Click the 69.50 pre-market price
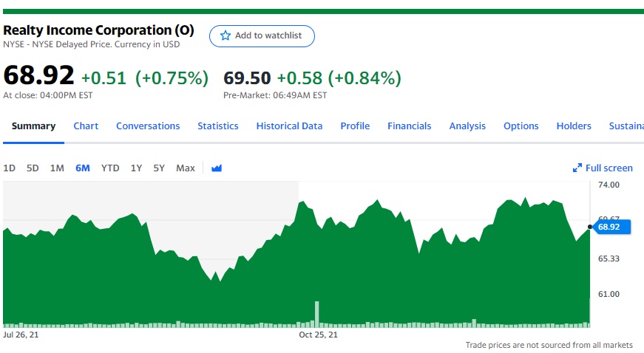This screenshot has width=644, height=353. 247,78
